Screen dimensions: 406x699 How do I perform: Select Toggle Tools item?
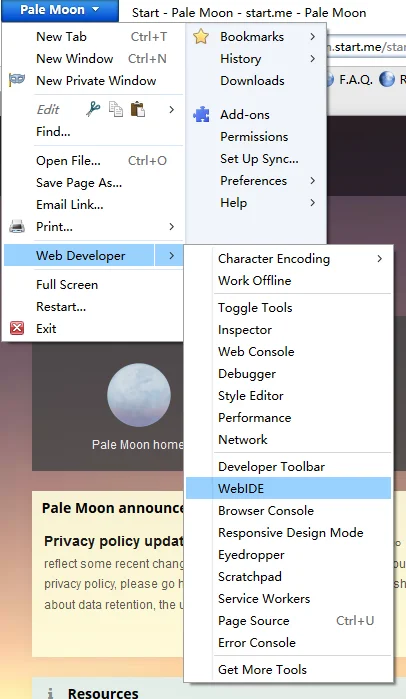pyautogui.click(x=288, y=308)
